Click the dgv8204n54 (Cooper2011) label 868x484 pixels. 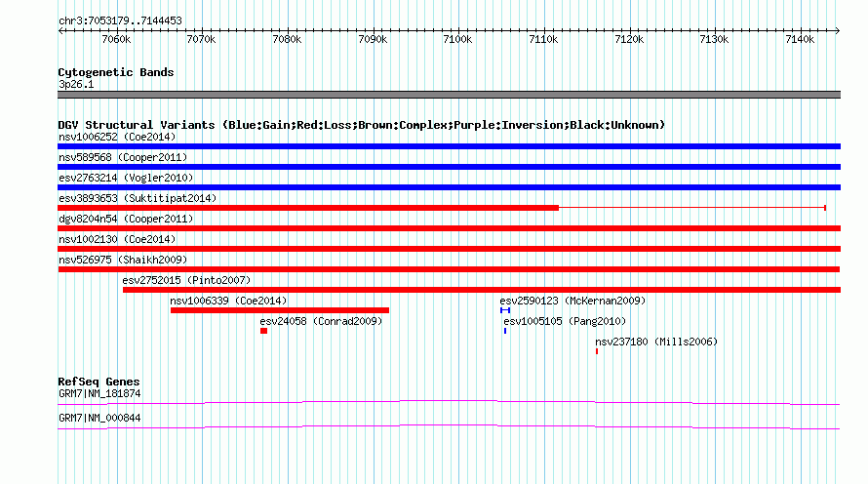click(126, 219)
